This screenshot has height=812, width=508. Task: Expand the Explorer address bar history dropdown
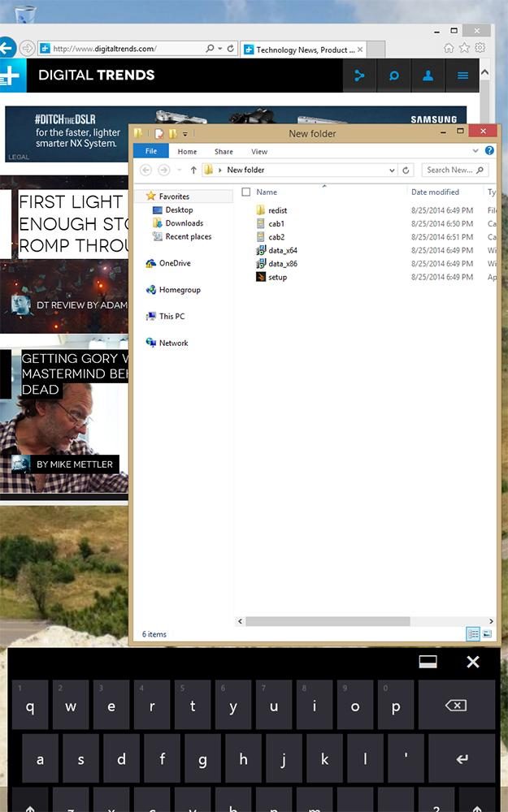[x=392, y=170]
